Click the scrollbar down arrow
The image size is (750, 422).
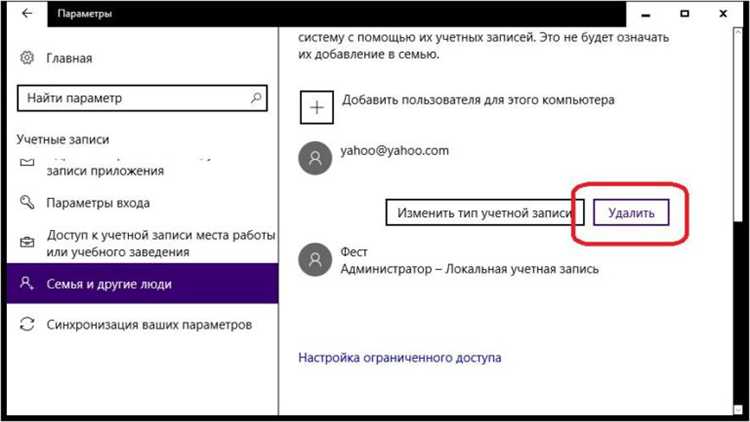point(738,410)
